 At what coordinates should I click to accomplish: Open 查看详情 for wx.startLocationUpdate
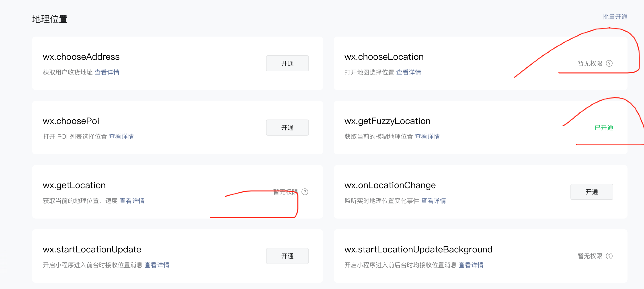pos(157,265)
